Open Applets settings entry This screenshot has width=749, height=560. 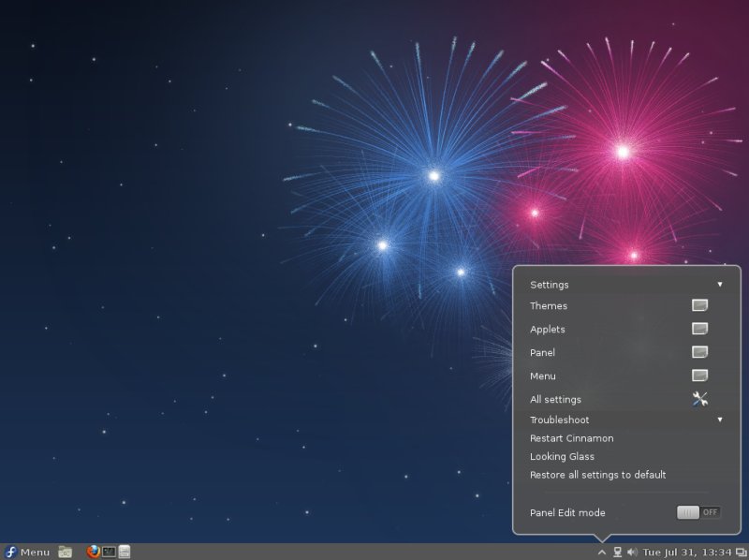coord(625,330)
